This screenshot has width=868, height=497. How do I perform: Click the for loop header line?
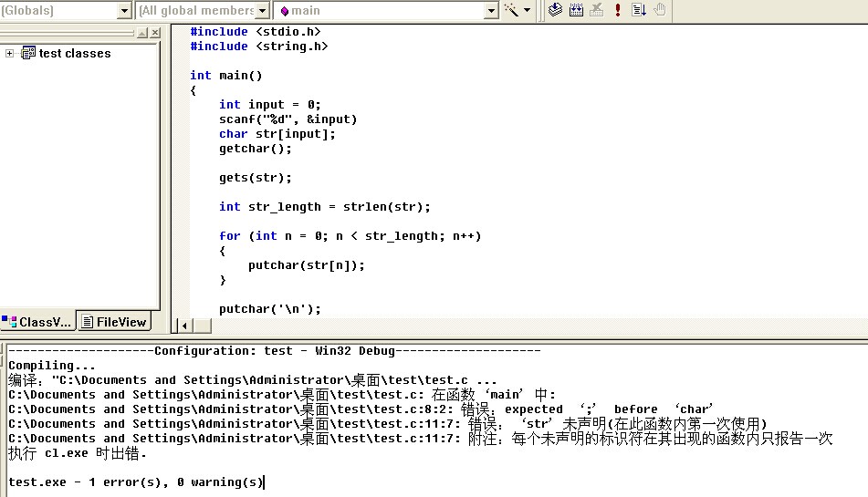point(350,236)
